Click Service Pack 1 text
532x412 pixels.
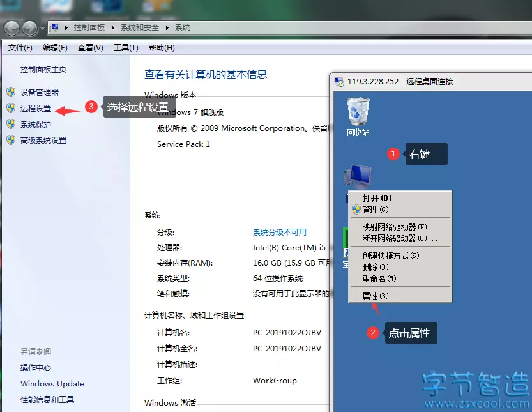(183, 144)
